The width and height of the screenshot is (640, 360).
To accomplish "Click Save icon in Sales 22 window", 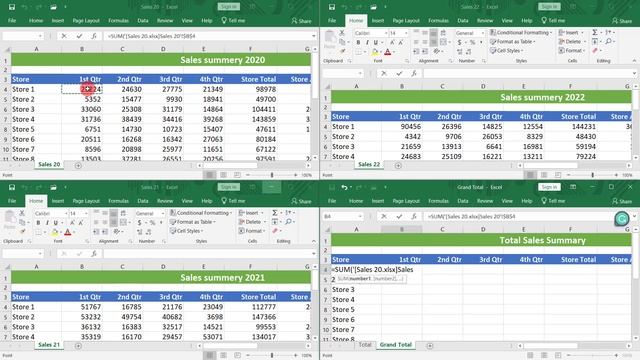I will coord(332,7).
